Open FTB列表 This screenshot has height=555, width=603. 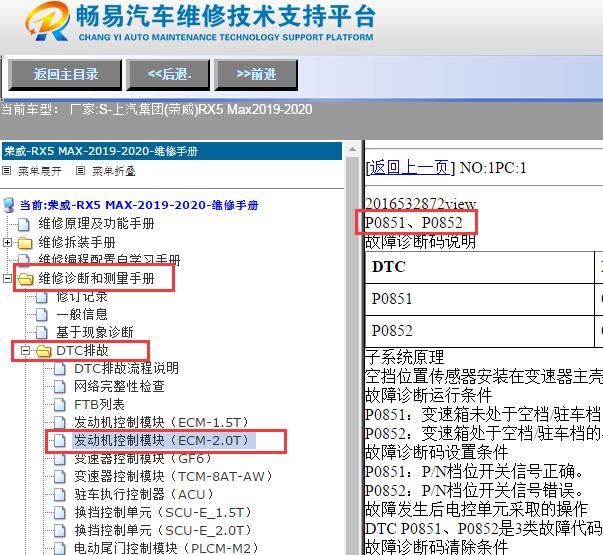(x=99, y=405)
